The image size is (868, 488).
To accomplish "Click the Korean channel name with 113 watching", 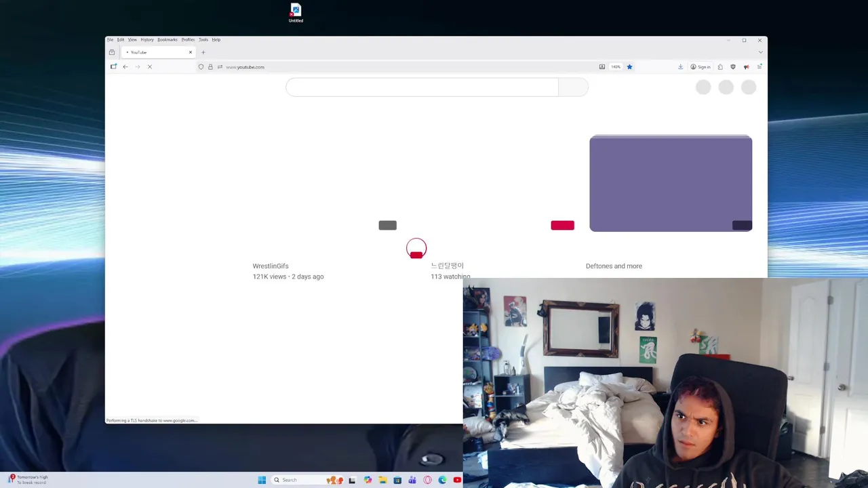I will [x=447, y=266].
